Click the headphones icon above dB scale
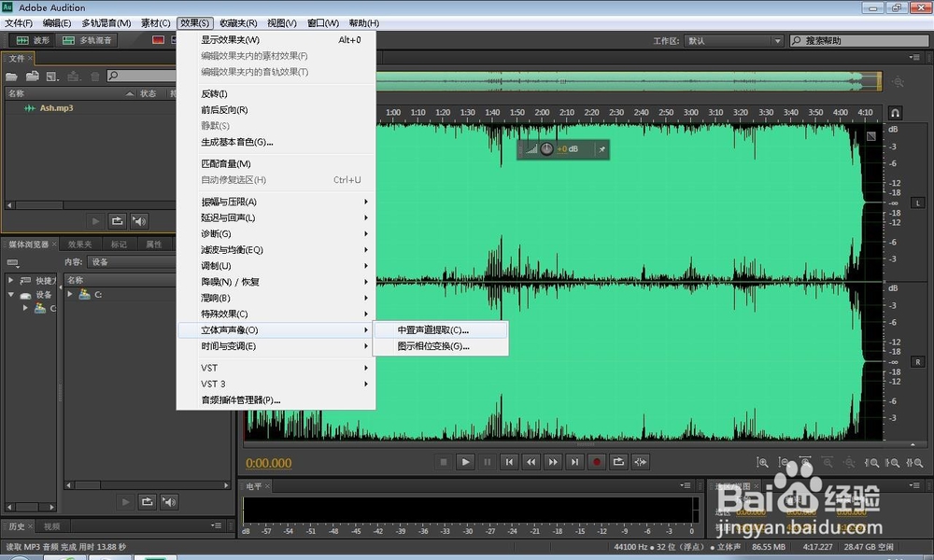The image size is (934, 560). coord(895,113)
